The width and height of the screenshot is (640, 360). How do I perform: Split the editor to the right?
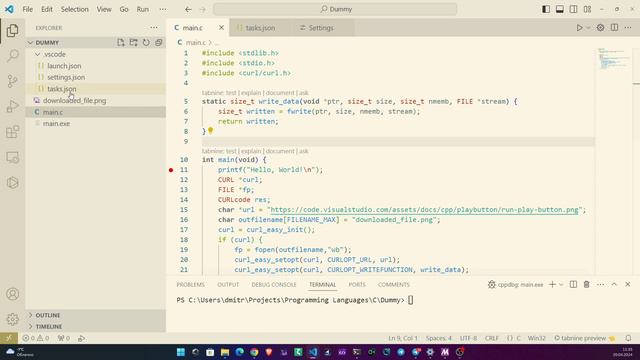pyautogui.click(x=614, y=28)
